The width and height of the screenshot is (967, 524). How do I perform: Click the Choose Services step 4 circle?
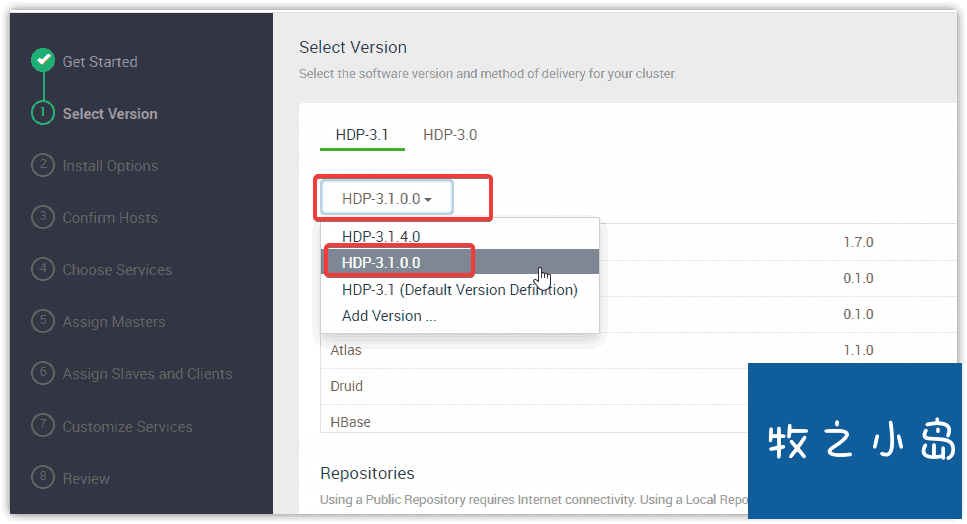coord(43,269)
